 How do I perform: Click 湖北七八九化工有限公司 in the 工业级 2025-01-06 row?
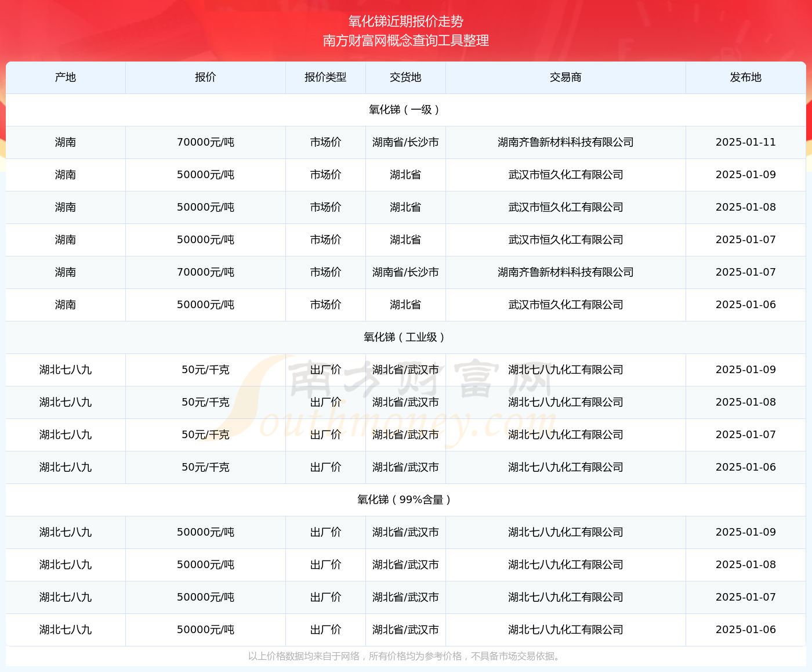pyautogui.click(x=565, y=467)
